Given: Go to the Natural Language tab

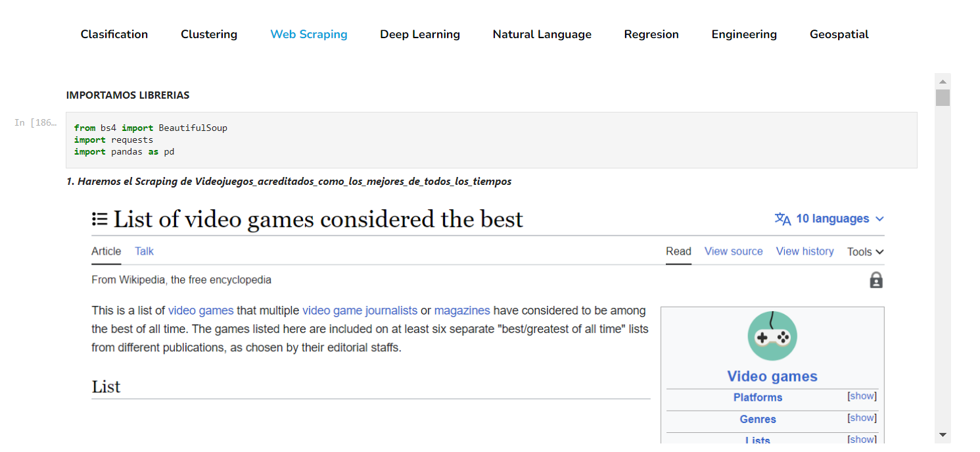Looking at the screenshot, I should coord(542,34).
